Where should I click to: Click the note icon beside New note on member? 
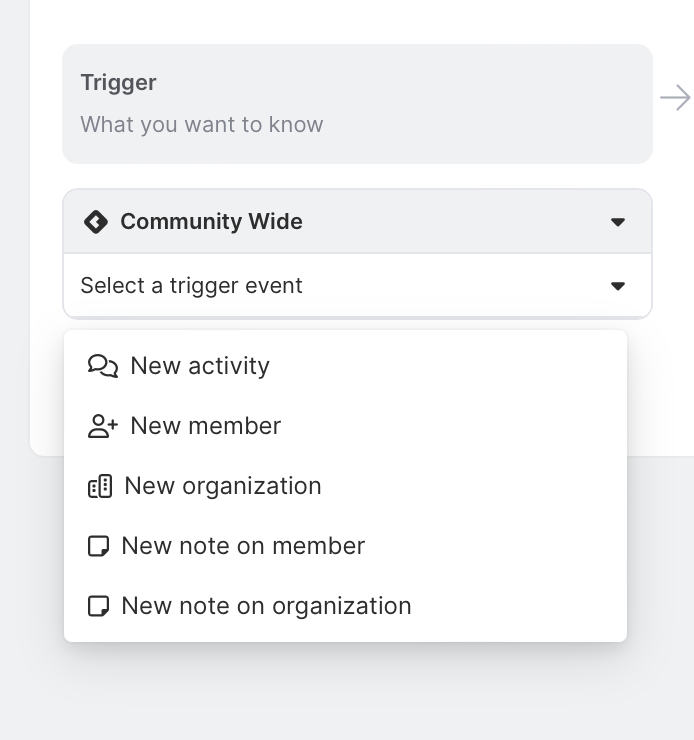tap(98, 546)
